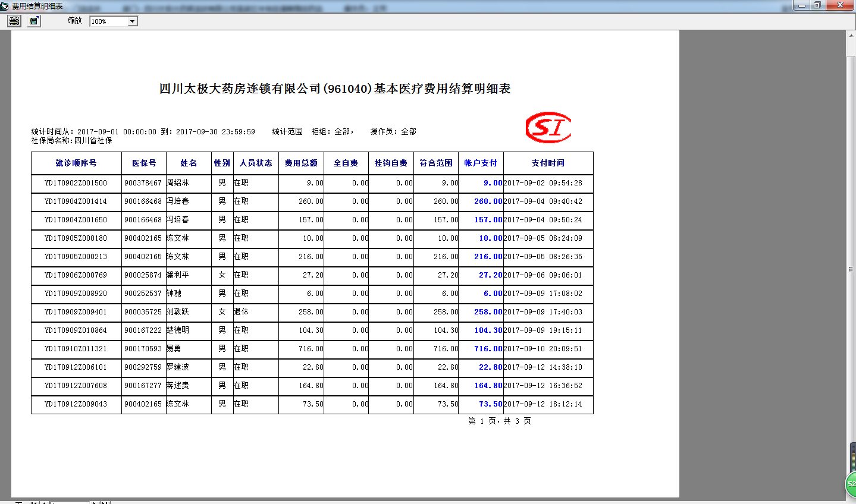
Task: Select sequence number YD170905Z000213
Action: (76, 257)
